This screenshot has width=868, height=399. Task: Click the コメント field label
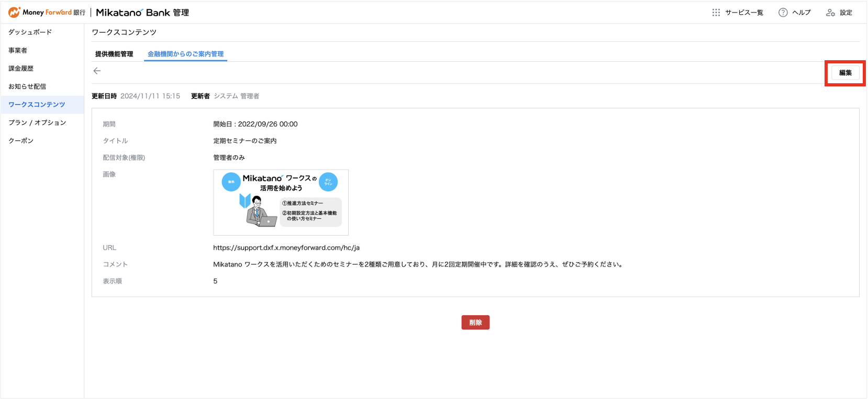click(x=115, y=264)
